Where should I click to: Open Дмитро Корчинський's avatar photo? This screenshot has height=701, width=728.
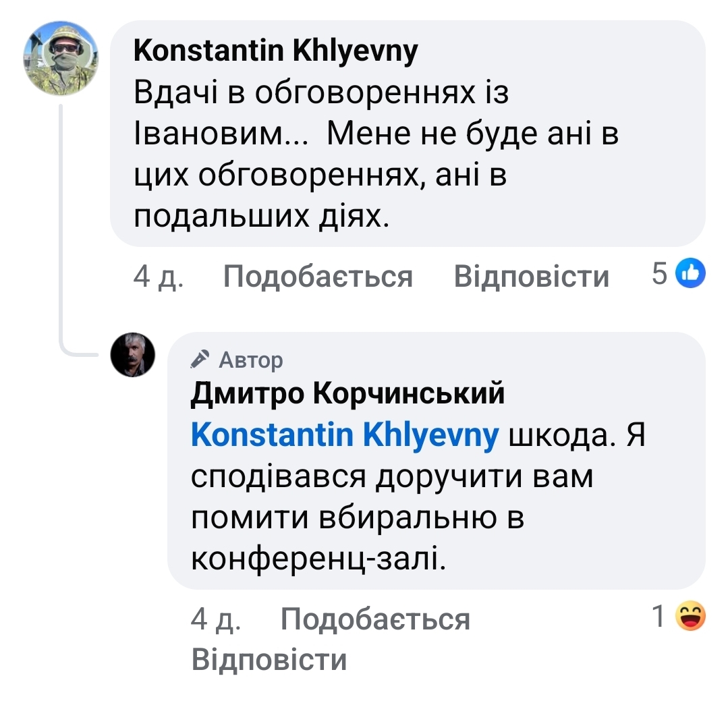[133, 355]
